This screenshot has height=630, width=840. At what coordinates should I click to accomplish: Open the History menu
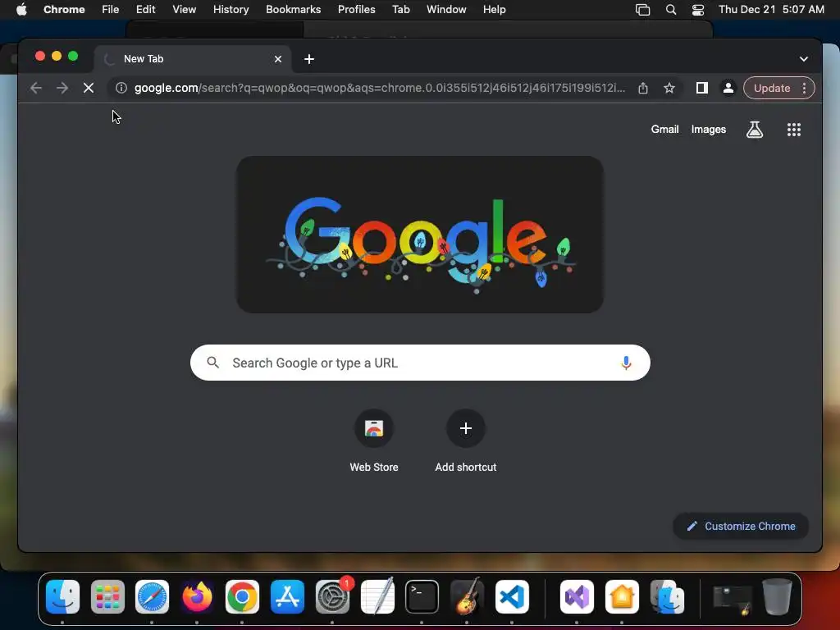tap(231, 9)
